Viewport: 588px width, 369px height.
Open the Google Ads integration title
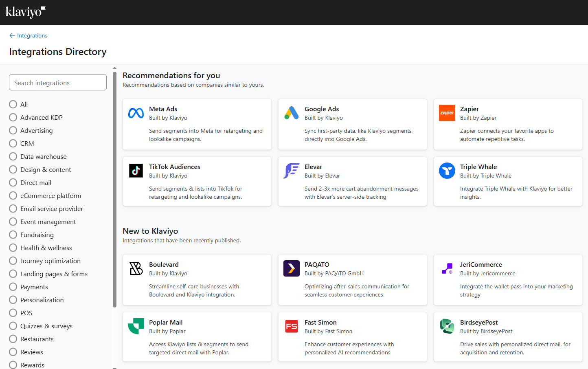click(x=322, y=109)
